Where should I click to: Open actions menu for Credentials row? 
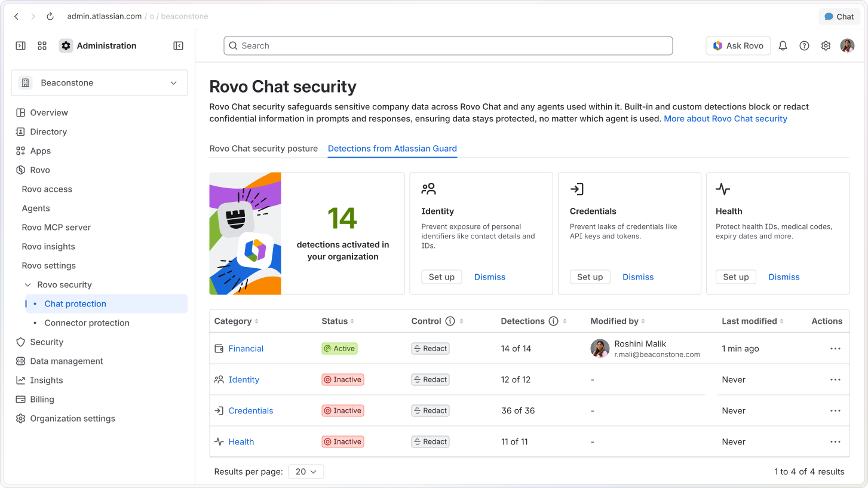[x=835, y=411]
